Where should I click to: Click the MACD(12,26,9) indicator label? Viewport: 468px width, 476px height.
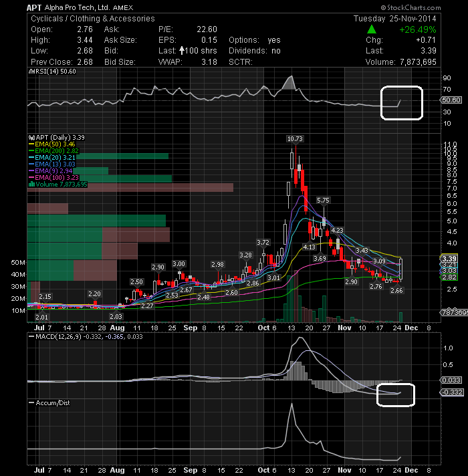click(58, 337)
